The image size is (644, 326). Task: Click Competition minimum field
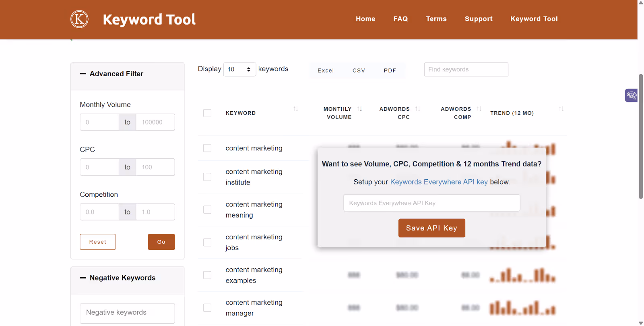coord(99,212)
